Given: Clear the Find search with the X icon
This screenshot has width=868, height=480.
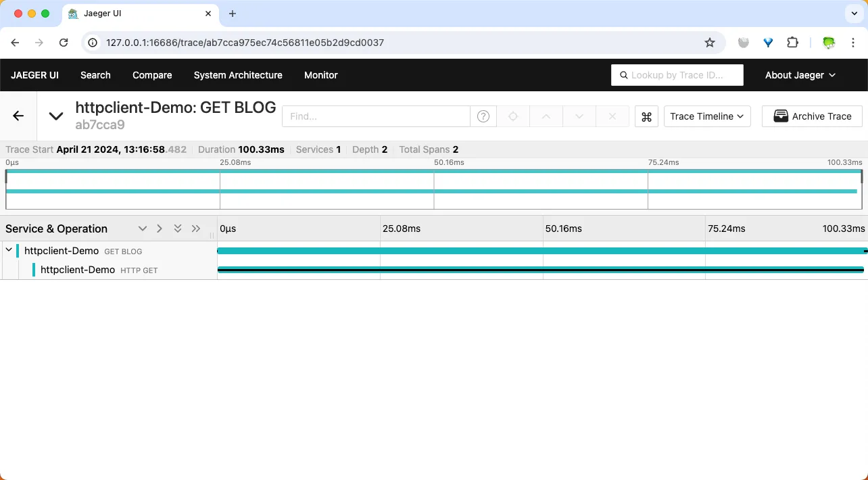Looking at the screenshot, I should [x=612, y=116].
